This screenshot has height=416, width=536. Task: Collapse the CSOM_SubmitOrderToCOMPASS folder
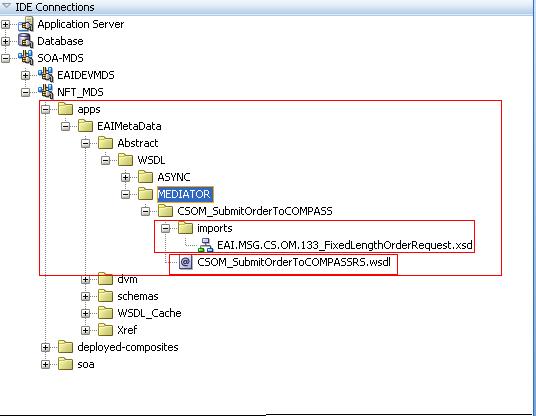click(146, 211)
